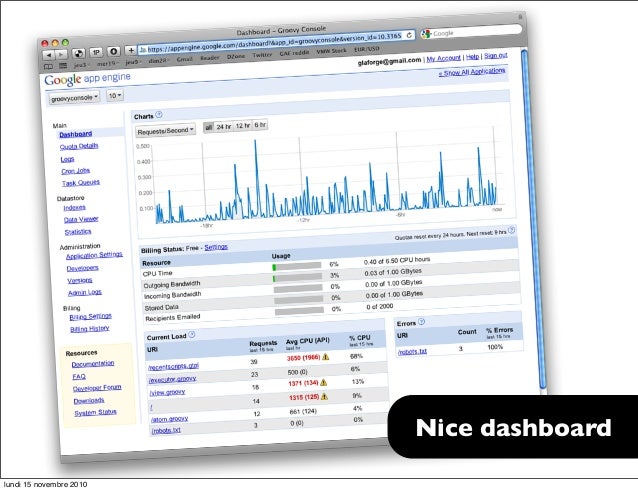This screenshot has width=638, height=491.
Task: Open the bookmarks book icon
Action: tap(48, 66)
